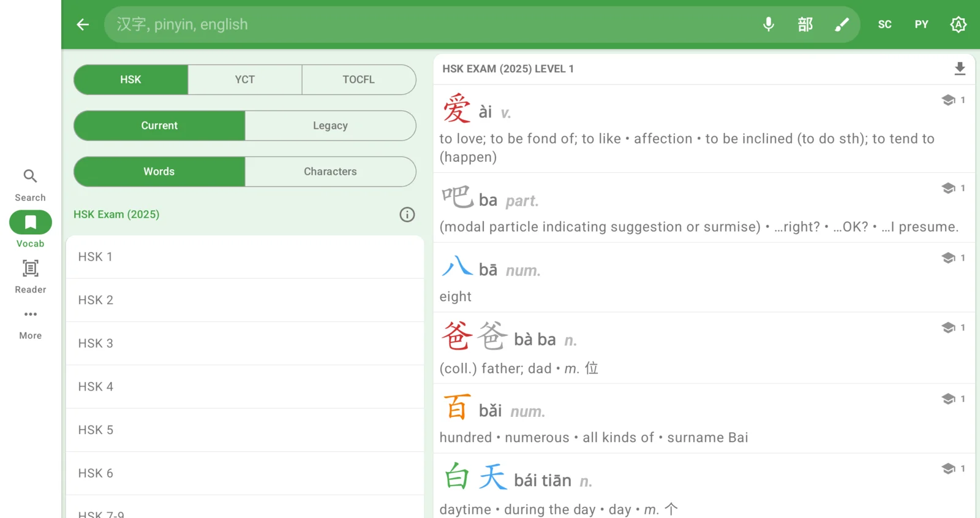Click the graduation cap icon for 爱
Image resolution: width=980 pixels, height=518 pixels.
pos(948,100)
